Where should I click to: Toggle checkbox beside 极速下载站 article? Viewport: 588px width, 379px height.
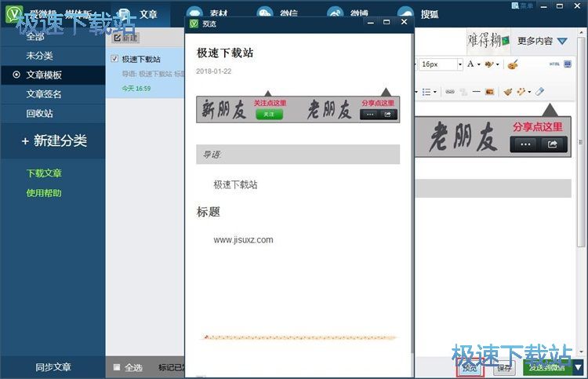[115, 59]
